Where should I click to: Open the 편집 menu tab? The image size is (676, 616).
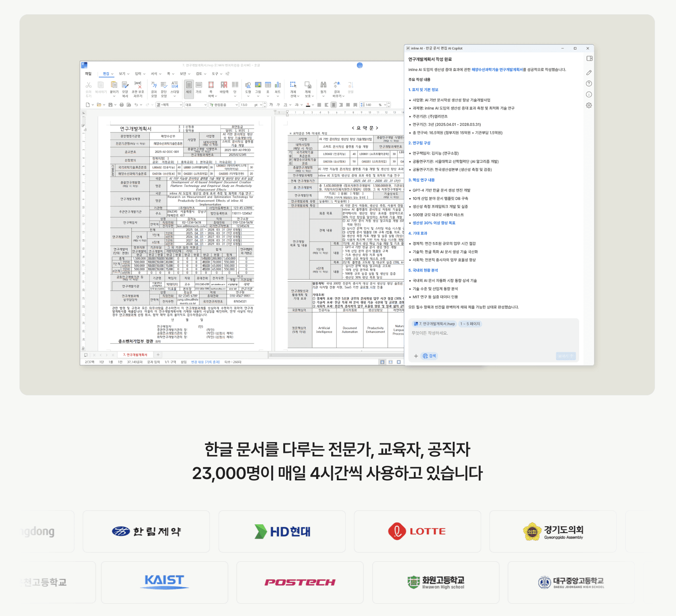(106, 74)
